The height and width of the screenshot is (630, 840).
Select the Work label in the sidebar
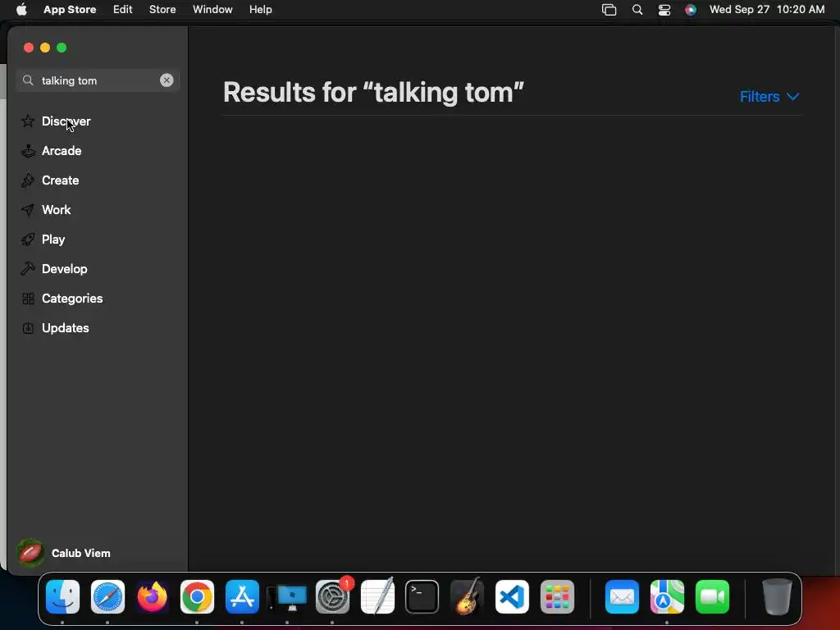point(57,210)
